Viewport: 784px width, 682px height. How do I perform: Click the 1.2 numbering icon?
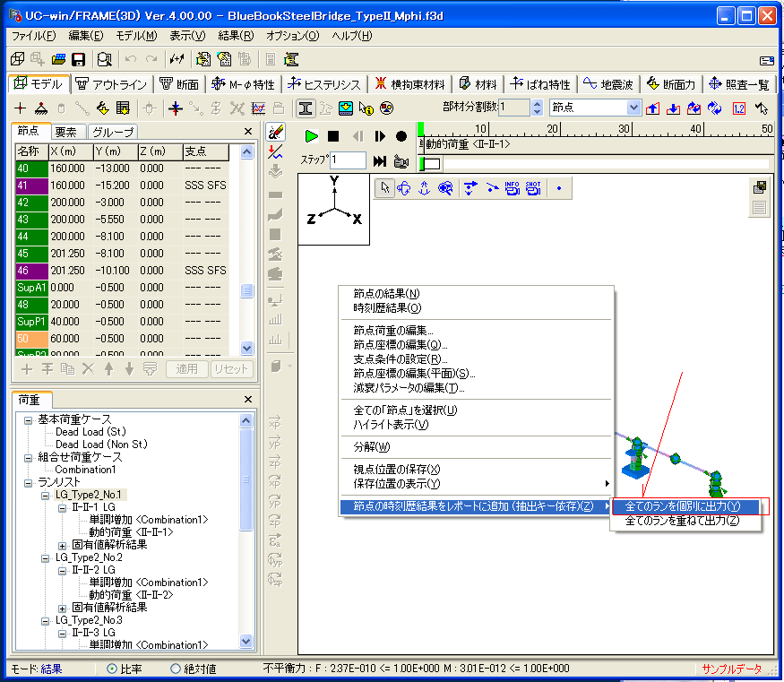pyautogui.click(x=739, y=108)
